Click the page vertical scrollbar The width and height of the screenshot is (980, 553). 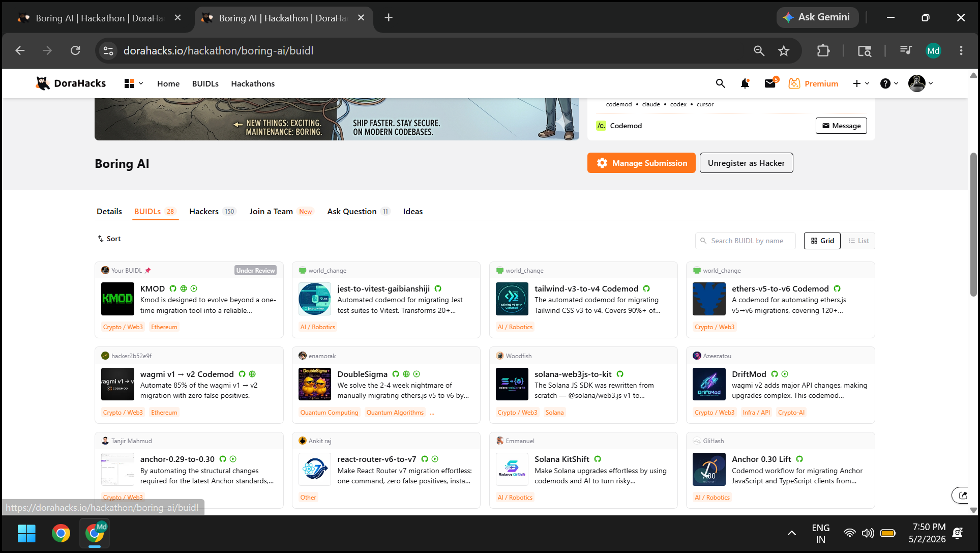[x=973, y=224]
